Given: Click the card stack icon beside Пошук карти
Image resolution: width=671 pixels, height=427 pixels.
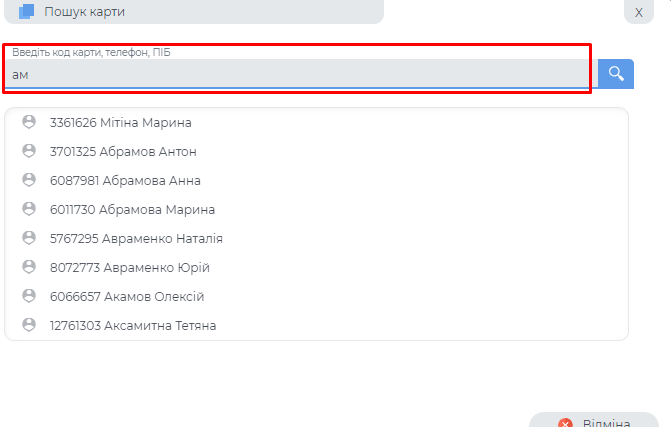Looking at the screenshot, I should 27,12.
